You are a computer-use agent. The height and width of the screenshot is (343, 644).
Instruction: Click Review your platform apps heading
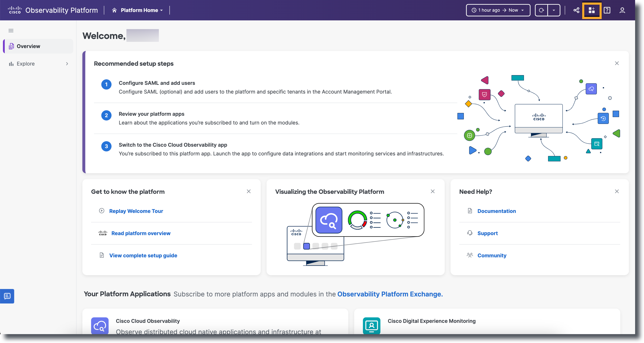click(152, 114)
